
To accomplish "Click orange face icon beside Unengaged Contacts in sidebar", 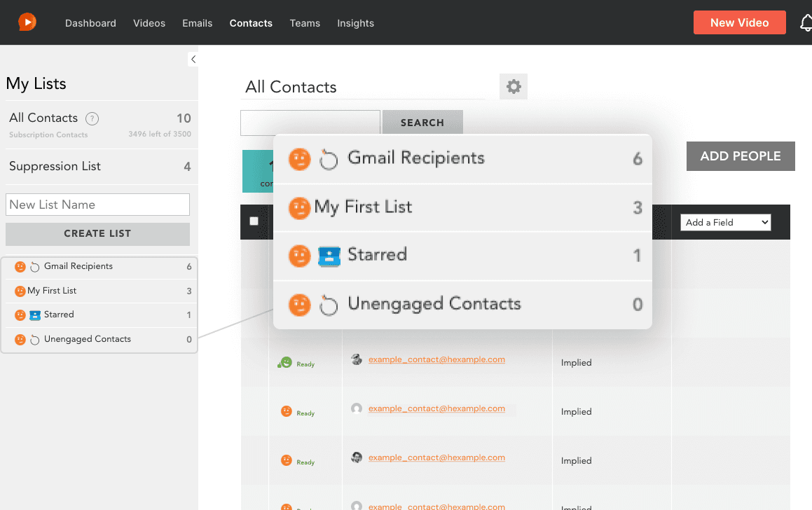I will tap(20, 340).
